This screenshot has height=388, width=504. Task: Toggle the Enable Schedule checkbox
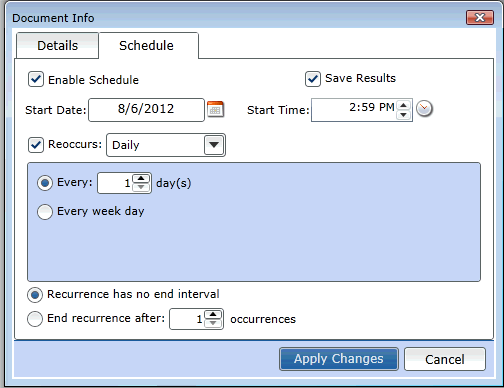pos(36,79)
